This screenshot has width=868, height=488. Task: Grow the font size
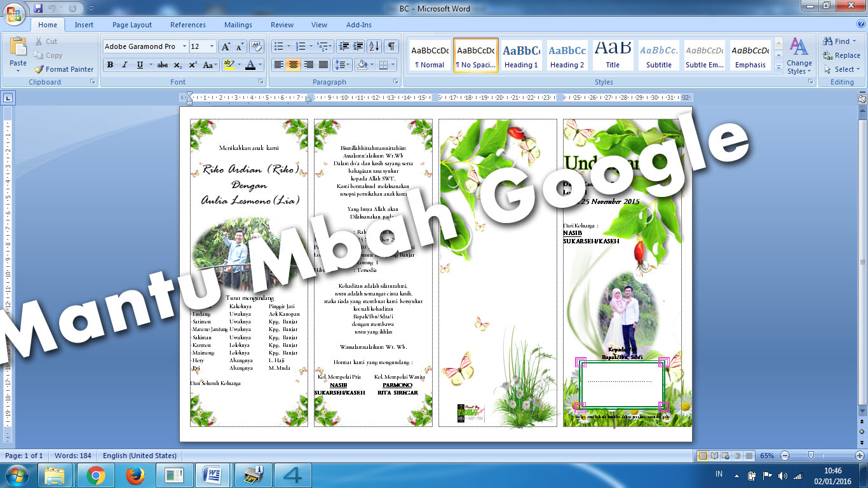point(226,46)
